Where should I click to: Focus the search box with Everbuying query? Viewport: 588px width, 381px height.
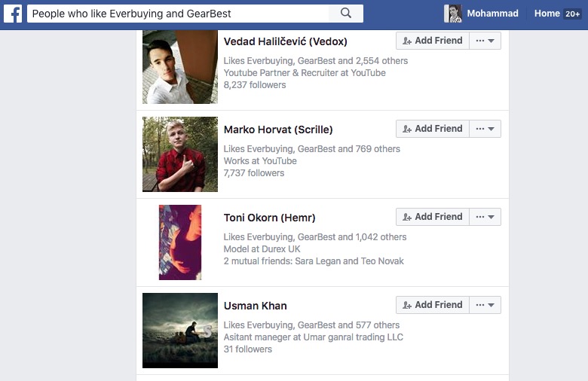(x=178, y=14)
